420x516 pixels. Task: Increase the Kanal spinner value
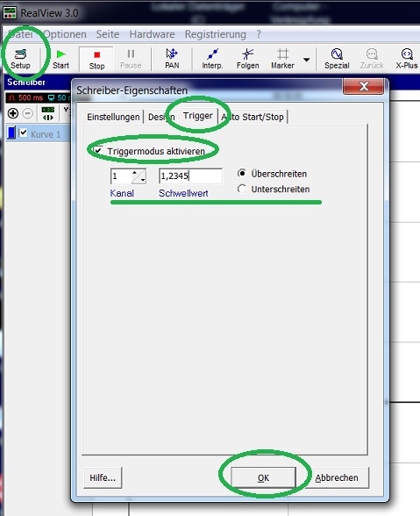pos(134,173)
